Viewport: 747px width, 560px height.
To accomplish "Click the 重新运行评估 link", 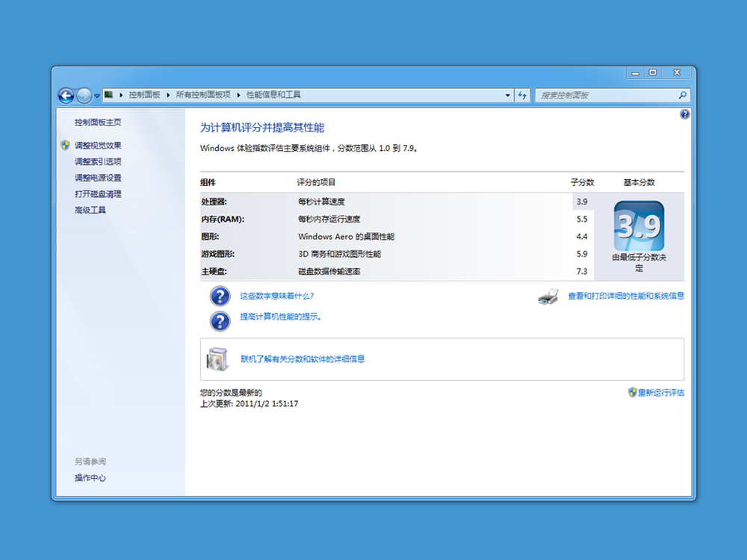I will [661, 393].
